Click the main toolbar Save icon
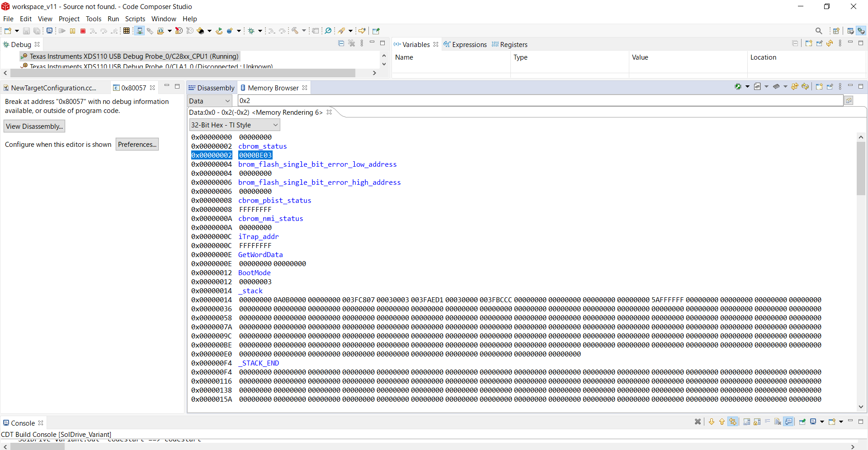The width and height of the screenshot is (868, 450). click(x=26, y=31)
